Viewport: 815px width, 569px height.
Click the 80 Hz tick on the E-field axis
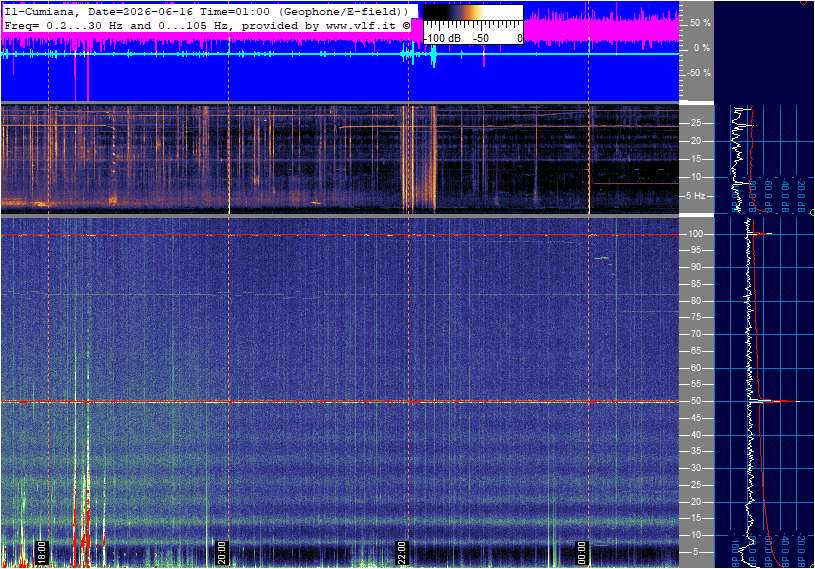(x=696, y=301)
